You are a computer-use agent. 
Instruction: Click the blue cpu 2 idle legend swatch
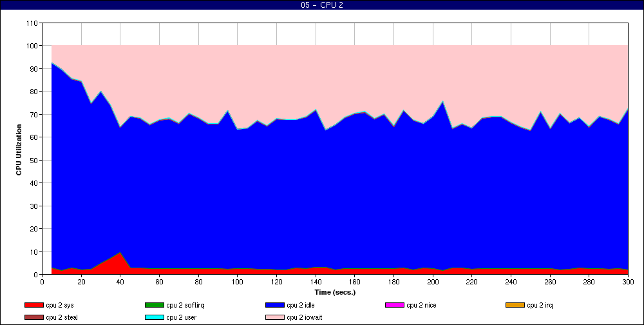[x=275, y=305]
